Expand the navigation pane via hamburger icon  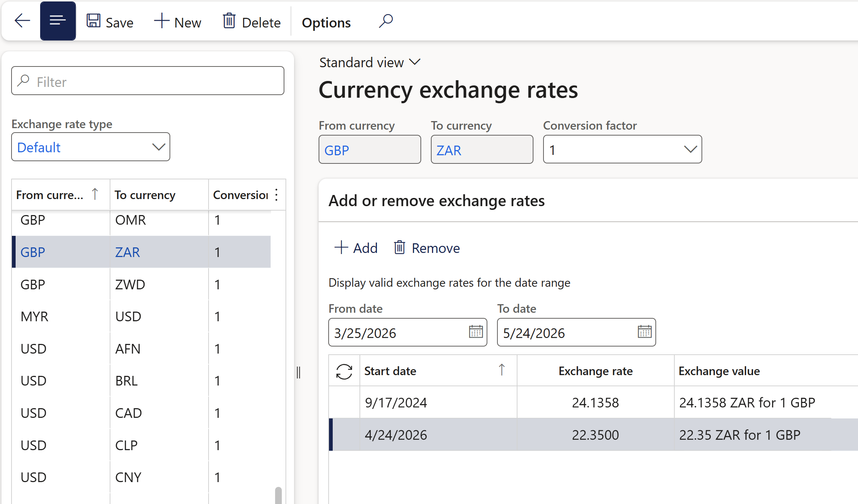[x=58, y=20]
